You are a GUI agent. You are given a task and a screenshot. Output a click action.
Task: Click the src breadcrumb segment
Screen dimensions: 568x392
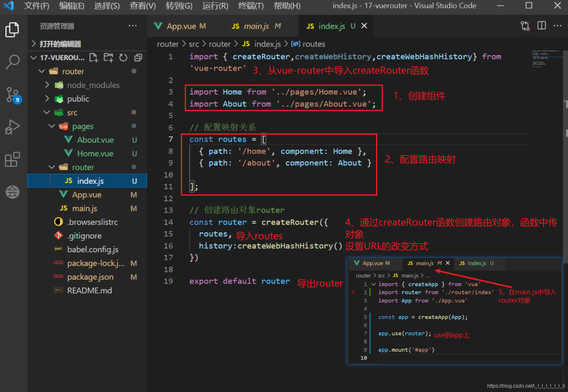[x=194, y=44]
